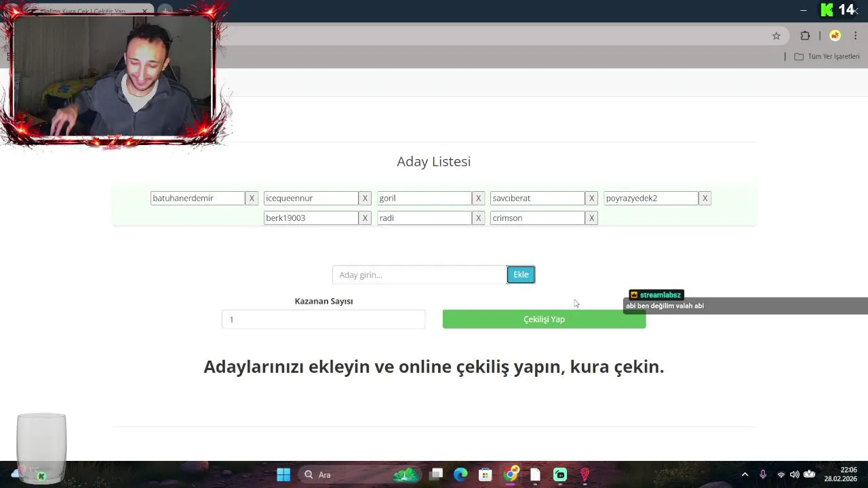Open the Tüm Yer İşaretleri folder
Viewport: 868px width, 488px height.
(x=827, y=56)
